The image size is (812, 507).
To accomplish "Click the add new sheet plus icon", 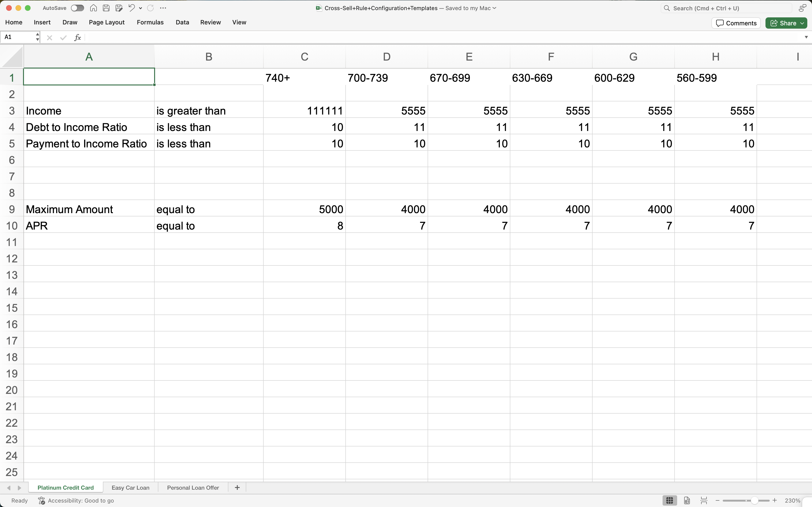I will pos(237,488).
